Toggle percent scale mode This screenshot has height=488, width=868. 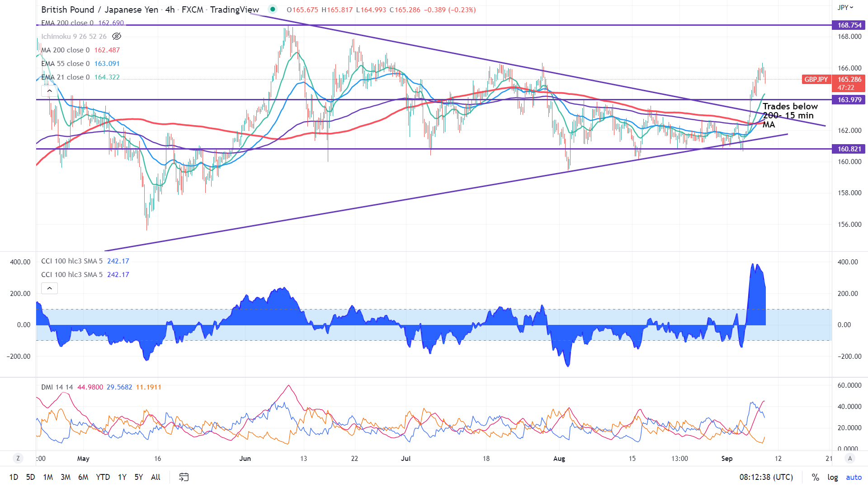coord(815,477)
